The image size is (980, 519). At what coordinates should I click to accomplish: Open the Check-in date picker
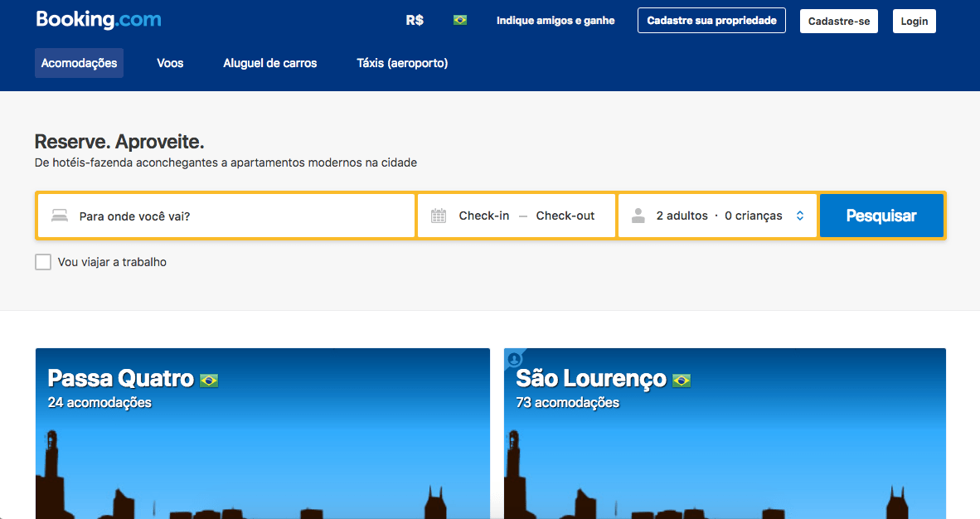[x=483, y=215]
